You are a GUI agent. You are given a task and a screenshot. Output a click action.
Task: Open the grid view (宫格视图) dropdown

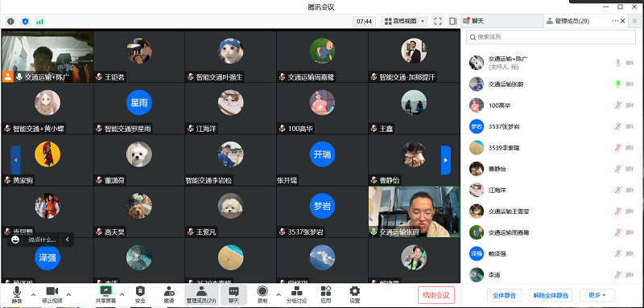405,21
